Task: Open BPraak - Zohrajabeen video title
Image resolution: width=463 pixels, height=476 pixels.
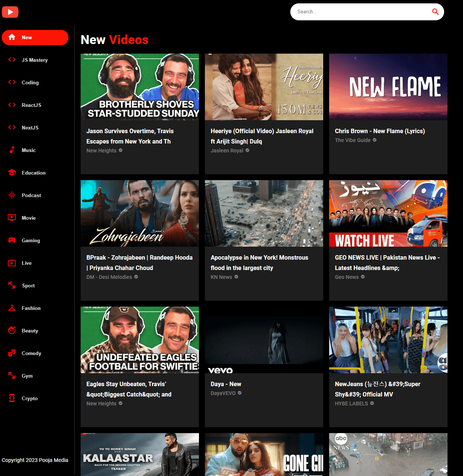Action: [139, 263]
